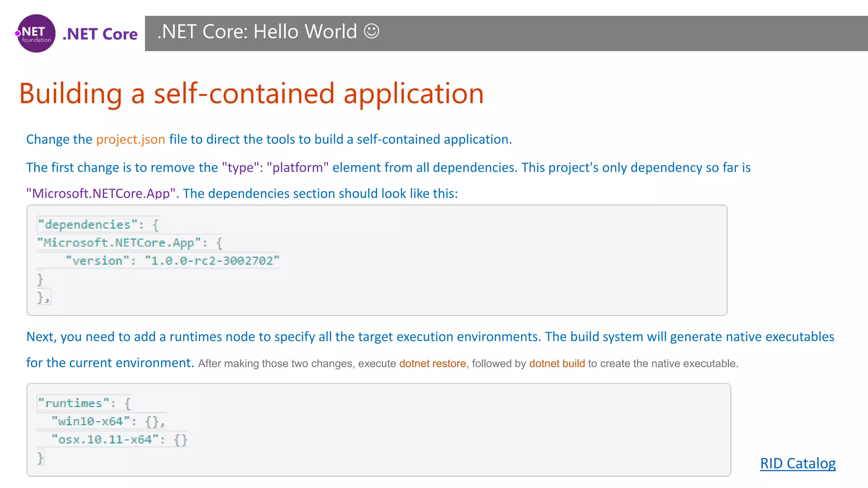Click the 'dotnet build' command text
This screenshot has height=488, width=868.
click(x=556, y=363)
